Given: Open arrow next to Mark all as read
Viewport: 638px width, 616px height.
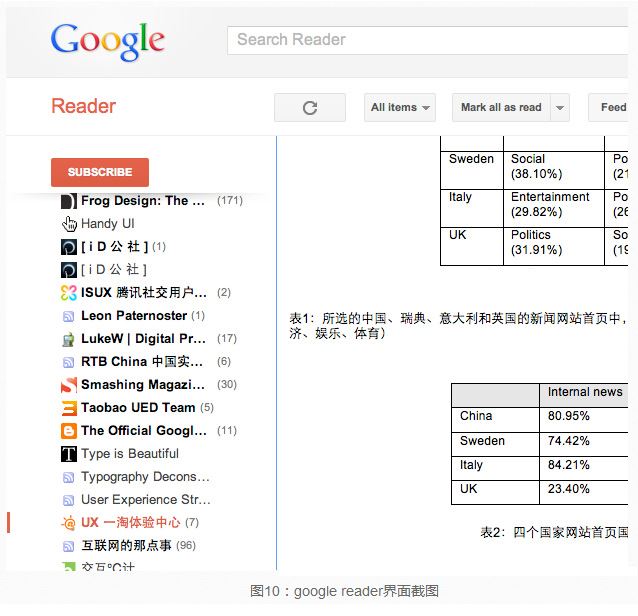Looking at the screenshot, I should pyautogui.click(x=560, y=107).
